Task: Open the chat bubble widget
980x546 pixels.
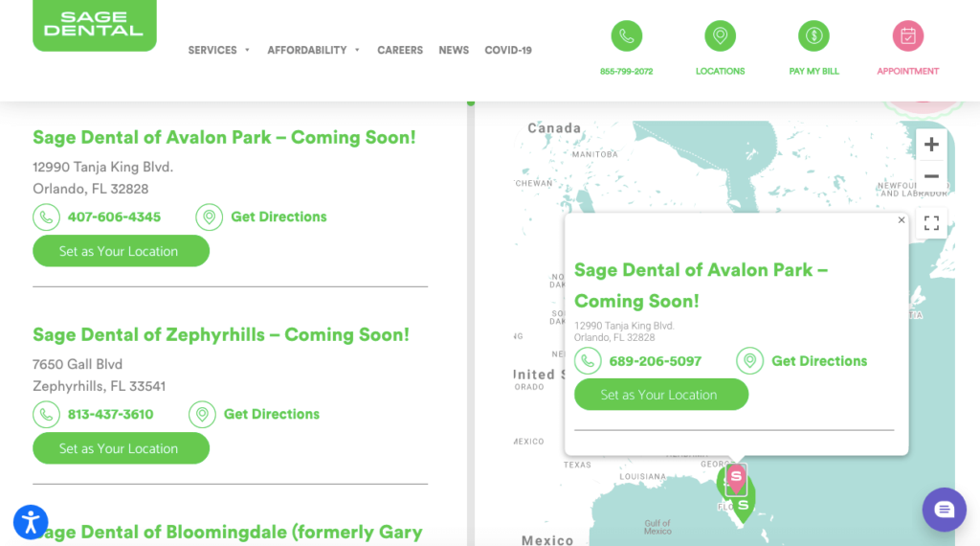Action: tap(944, 510)
